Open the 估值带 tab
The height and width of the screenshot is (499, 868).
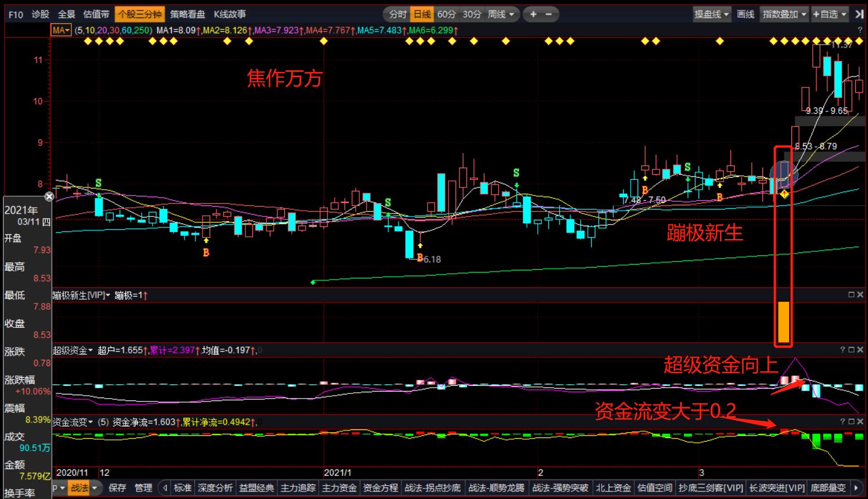pyautogui.click(x=96, y=14)
